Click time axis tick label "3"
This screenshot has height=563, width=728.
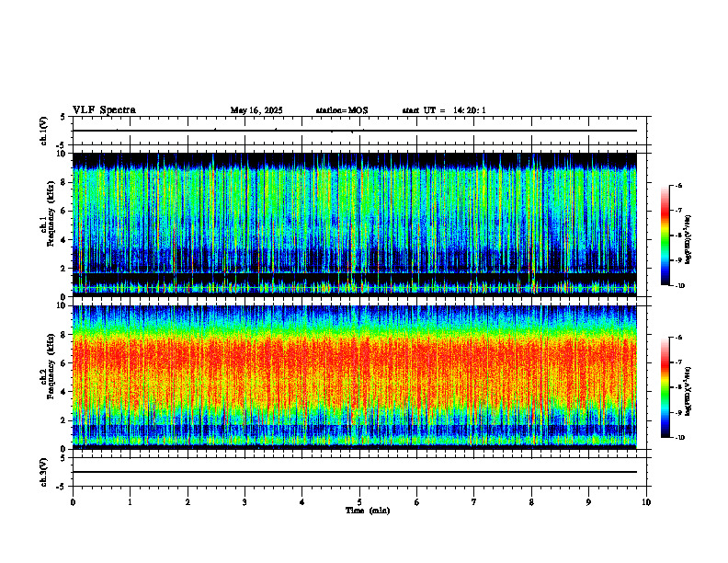tap(245, 502)
